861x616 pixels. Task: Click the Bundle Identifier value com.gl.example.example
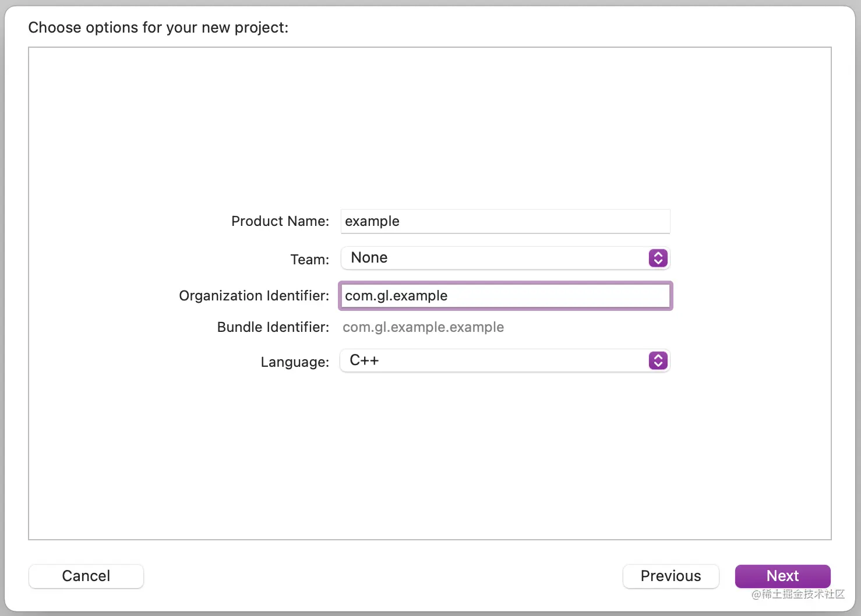423,327
